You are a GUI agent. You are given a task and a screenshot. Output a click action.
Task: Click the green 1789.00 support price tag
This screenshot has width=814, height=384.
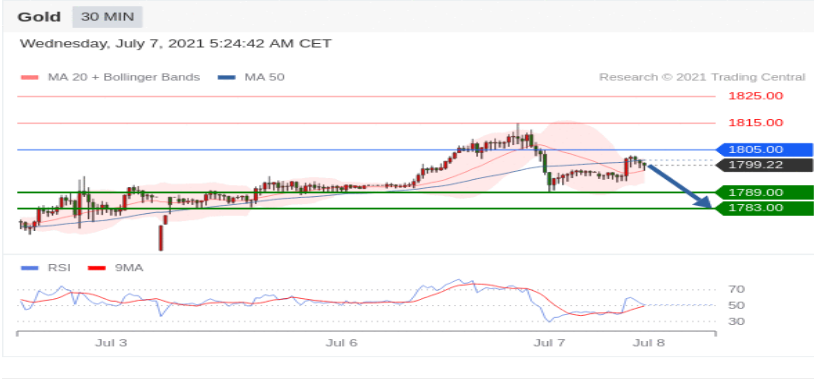coord(764,193)
